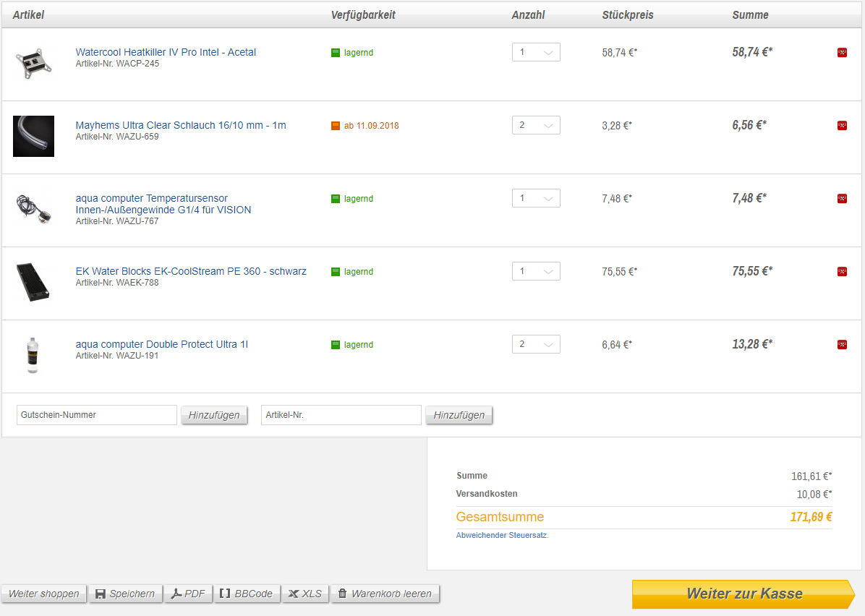Click Artikel-Nr. WAZU-659 text
The image size is (865, 616).
(x=117, y=136)
